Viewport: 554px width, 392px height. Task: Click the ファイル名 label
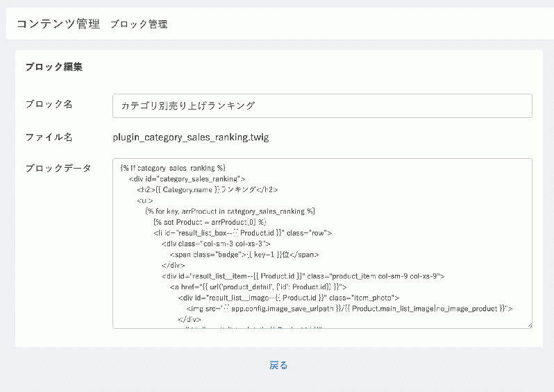[49, 137]
